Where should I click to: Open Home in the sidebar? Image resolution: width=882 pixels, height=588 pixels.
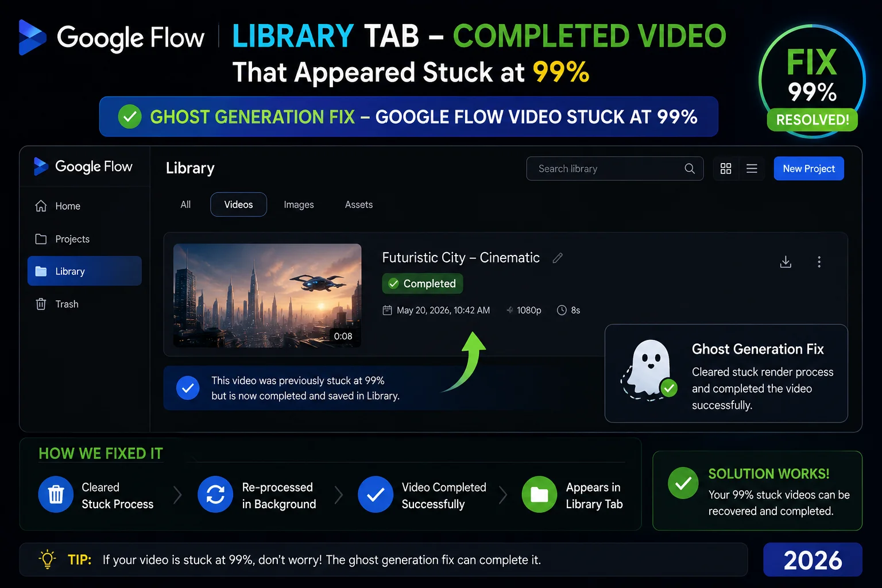(x=84, y=206)
